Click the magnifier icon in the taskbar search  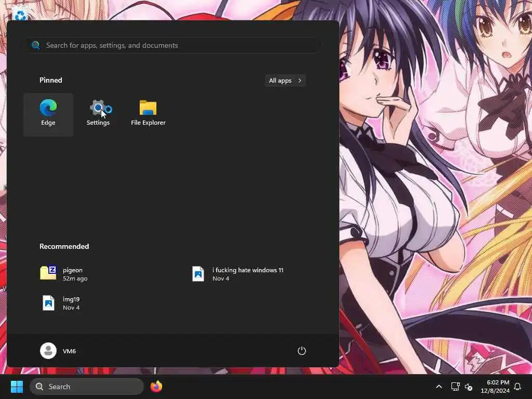(39, 387)
